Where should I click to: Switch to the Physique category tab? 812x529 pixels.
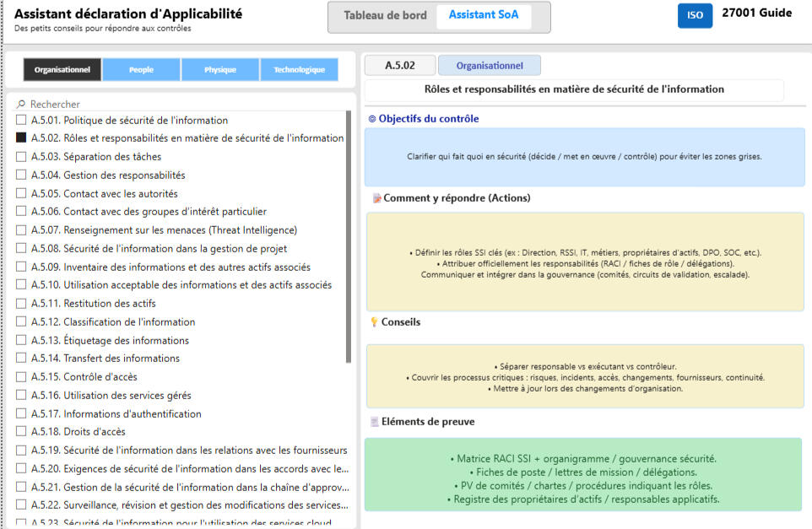[220, 69]
